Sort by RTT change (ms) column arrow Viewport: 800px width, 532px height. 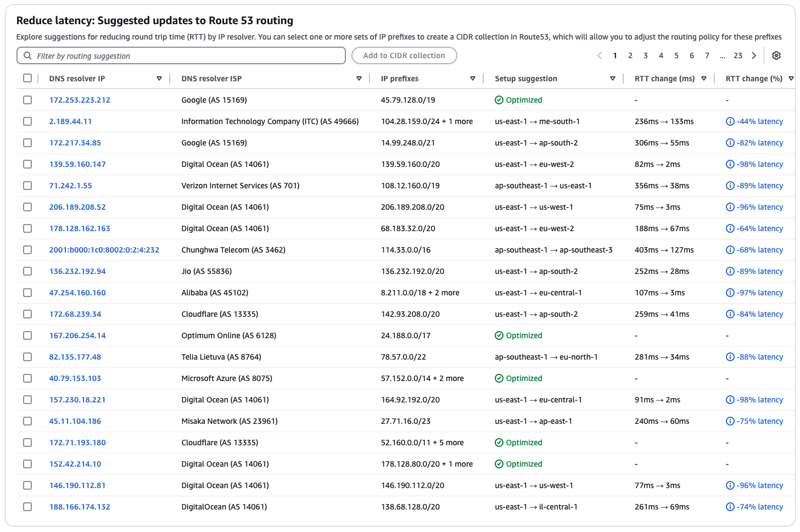tap(704, 79)
